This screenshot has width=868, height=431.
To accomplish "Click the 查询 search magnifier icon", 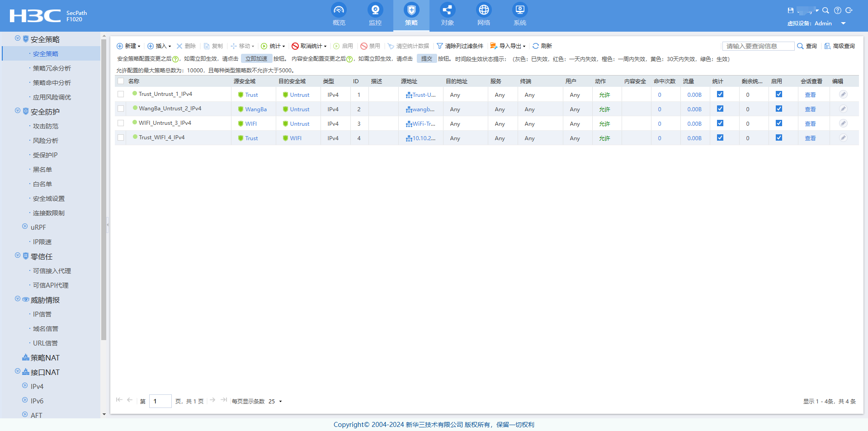I will tap(800, 46).
